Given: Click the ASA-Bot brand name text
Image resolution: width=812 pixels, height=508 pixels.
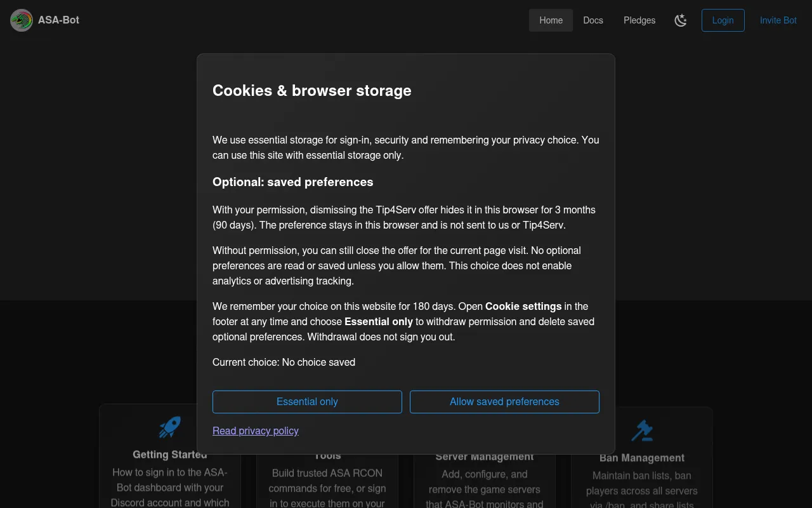Looking at the screenshot, I should coord(58,20).
